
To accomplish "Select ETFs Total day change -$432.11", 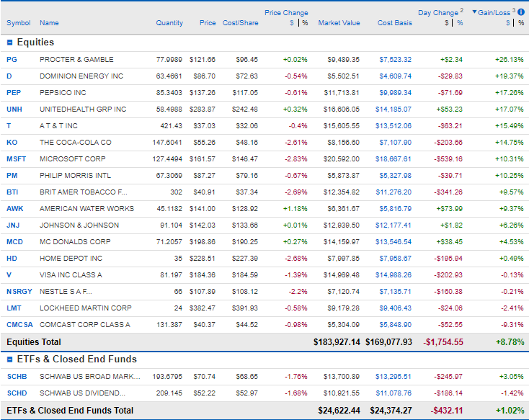I will (446, 411).
